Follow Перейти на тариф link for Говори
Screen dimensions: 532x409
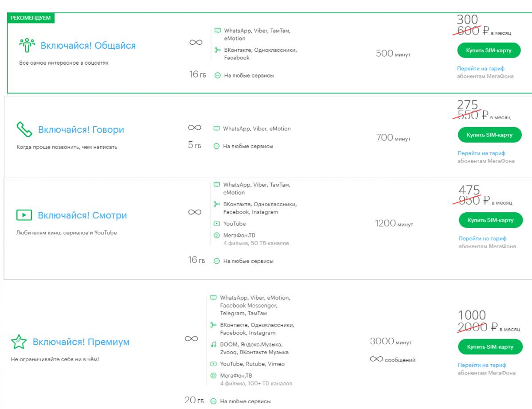(x=481, y=153)
